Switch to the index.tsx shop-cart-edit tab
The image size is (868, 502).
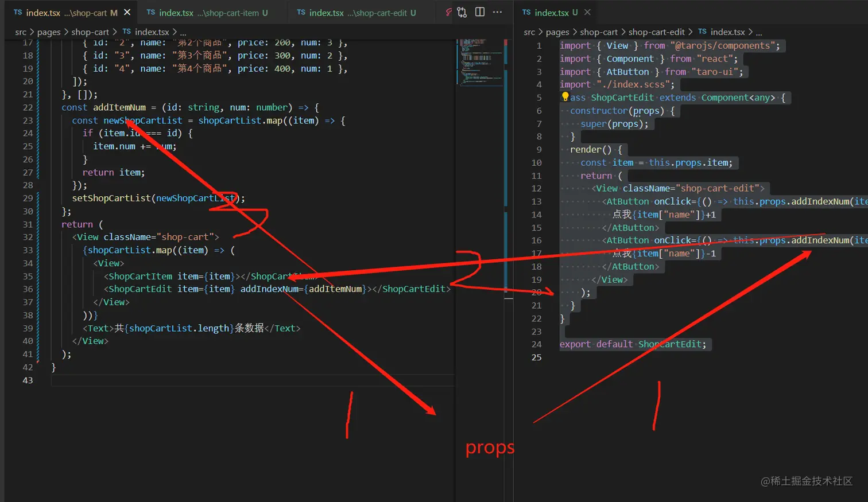(x=356, y=13)
